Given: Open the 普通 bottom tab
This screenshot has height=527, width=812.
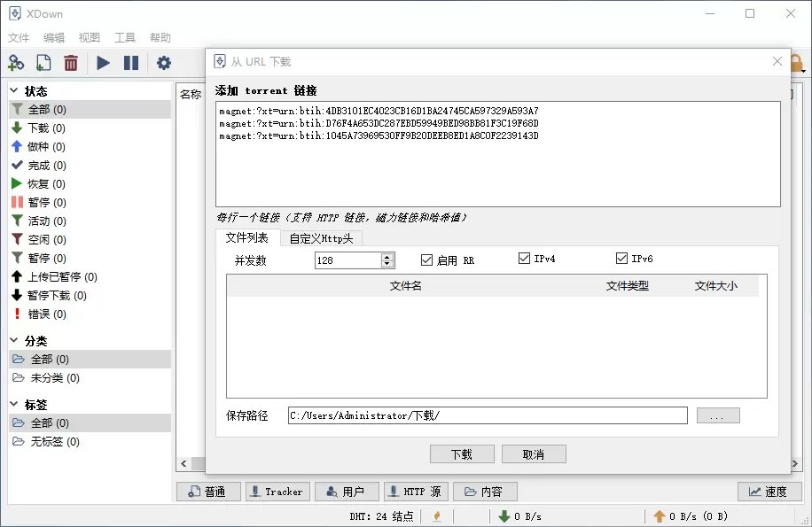Looking at the screenshot, I should [x=208, y=492].
